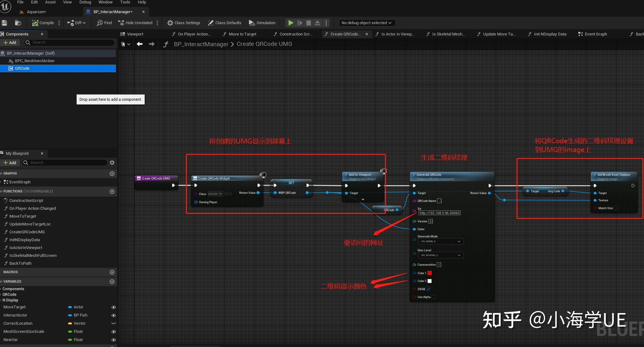
Task: Click the Str URL input field
Action: [x=439, y=213]
